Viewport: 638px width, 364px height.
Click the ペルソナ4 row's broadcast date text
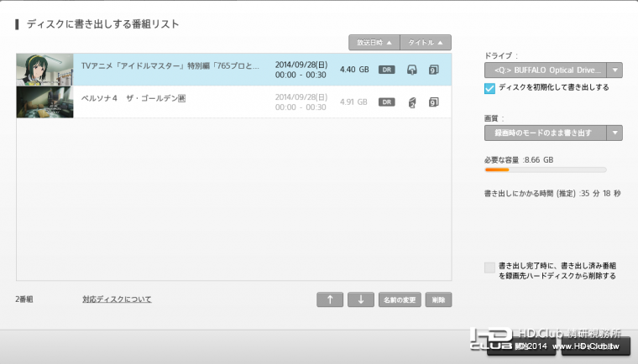[x=301, y=102]
